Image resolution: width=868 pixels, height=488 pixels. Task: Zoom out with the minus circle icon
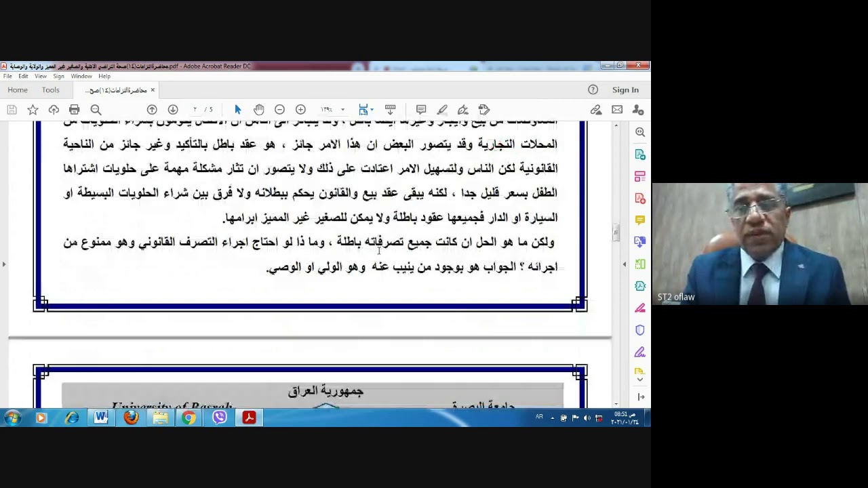(279, 110)
